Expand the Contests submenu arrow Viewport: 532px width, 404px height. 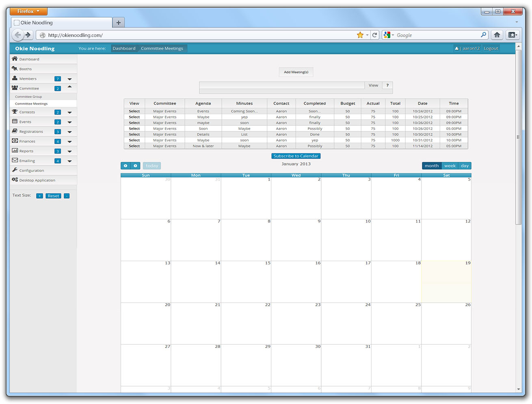69,112
